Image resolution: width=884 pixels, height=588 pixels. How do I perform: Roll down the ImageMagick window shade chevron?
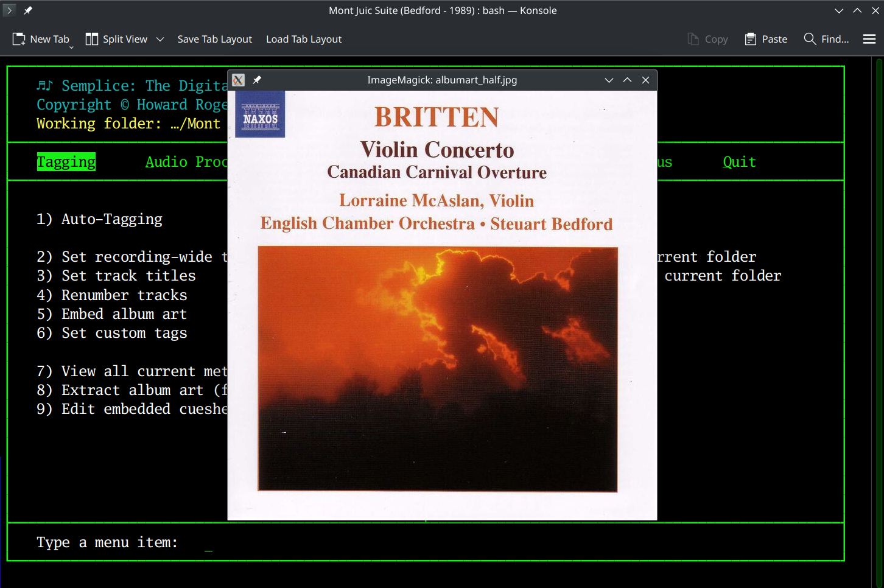tap(609, 80)
